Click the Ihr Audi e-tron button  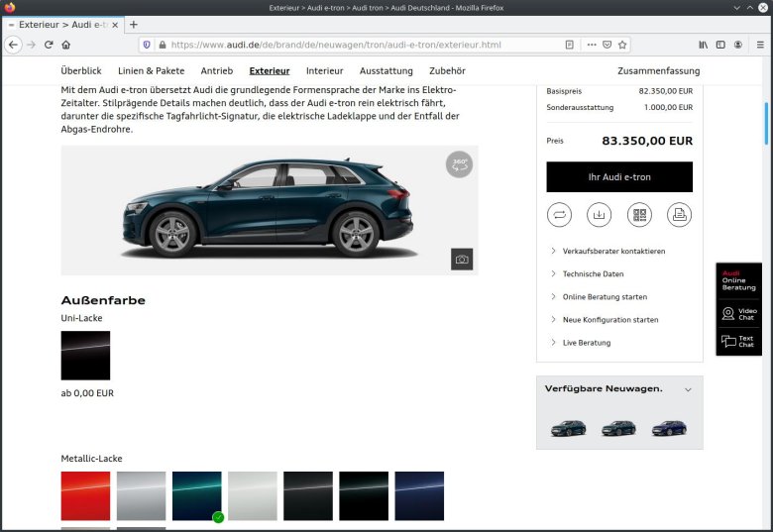pyautogui.click(x=619, y=177)
